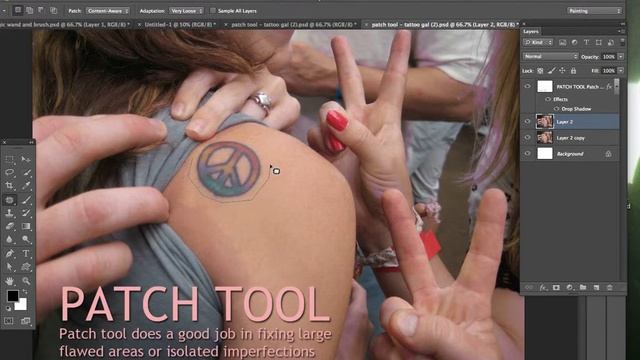
Task: Select the Hand tool
Action: pos(9,281)
